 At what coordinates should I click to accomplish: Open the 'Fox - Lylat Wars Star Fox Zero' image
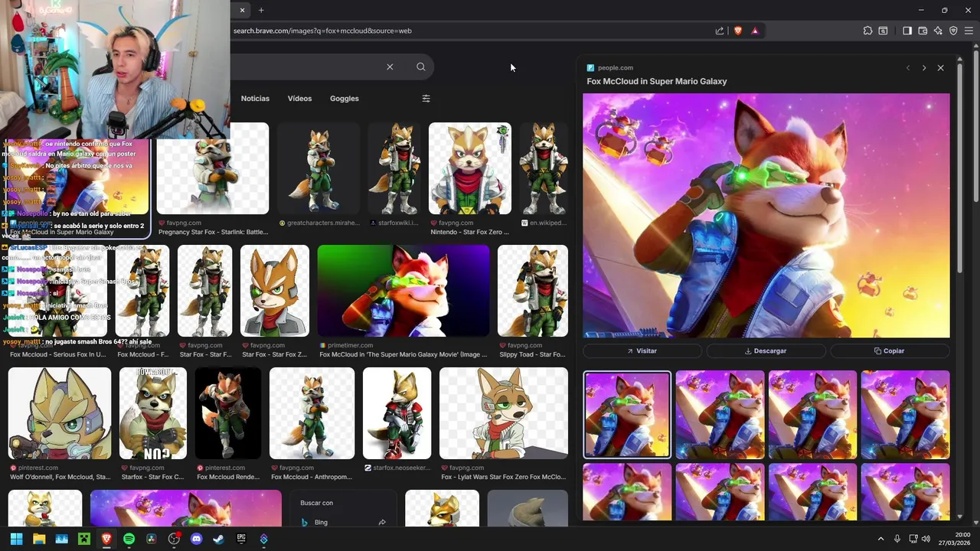pos(504,413)
